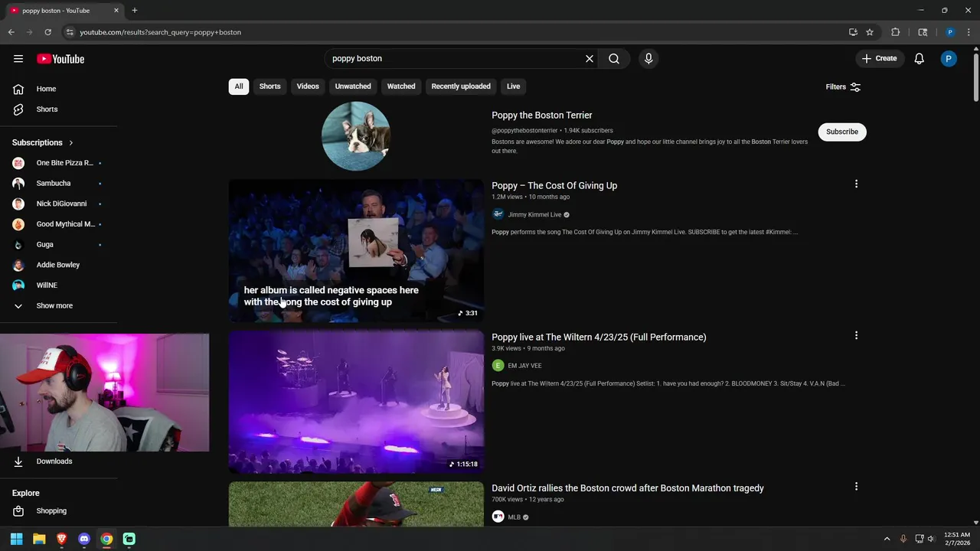The width and height of the screenshot is (980, 551).
Task: Open the Chrome three-dot menu
Action: [x=969, y=32]
